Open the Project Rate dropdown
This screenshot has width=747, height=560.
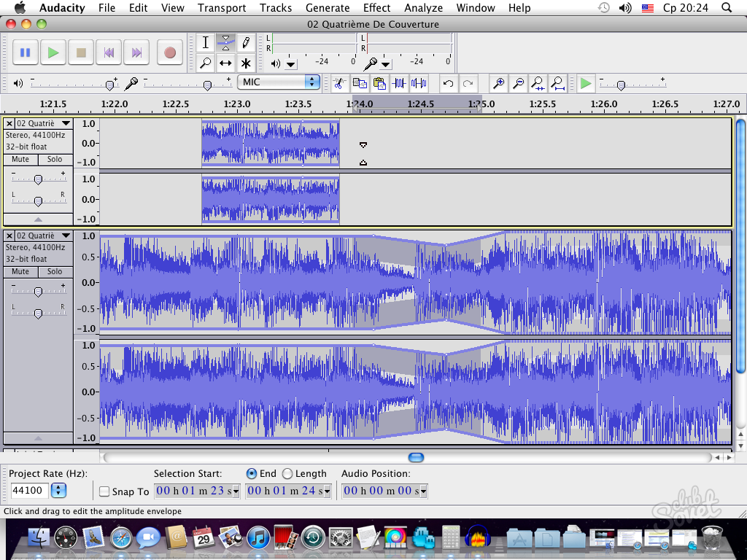coord(58,491)
